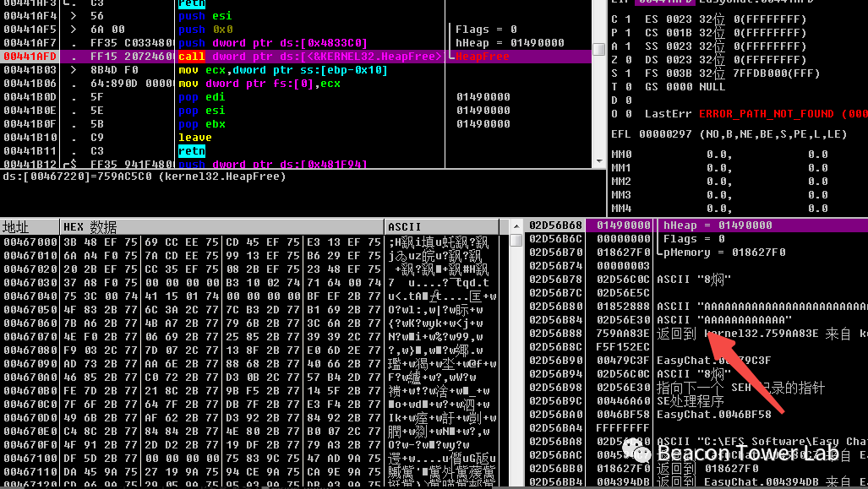The image size is (868, 489).
Task: Click the ASCII column header
Action: pos(441,227)
